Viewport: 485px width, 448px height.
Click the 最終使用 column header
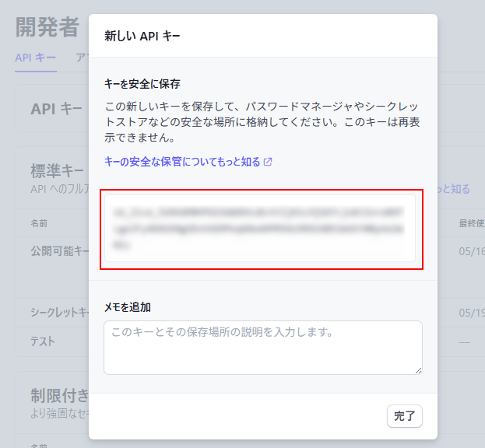point(470,223)
